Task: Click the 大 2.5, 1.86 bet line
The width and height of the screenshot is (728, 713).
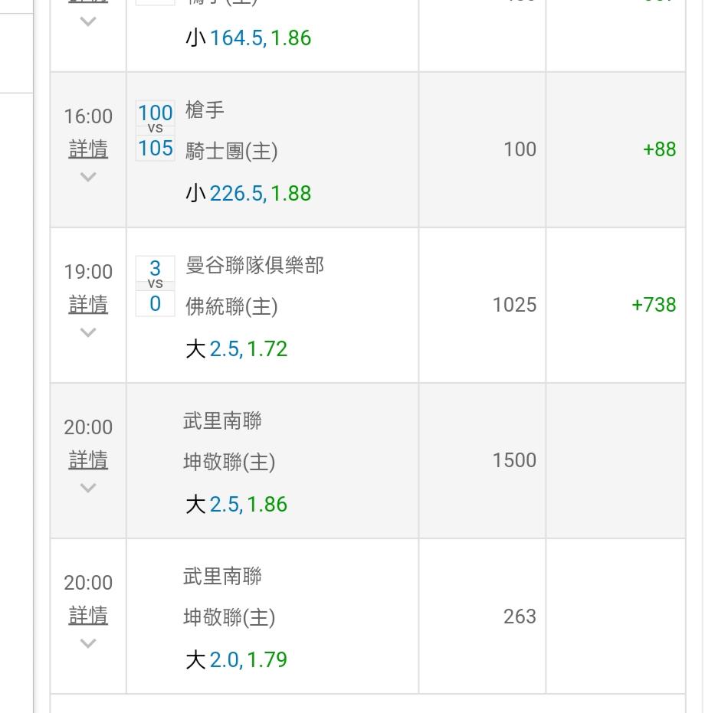Action: click(237, 505)
